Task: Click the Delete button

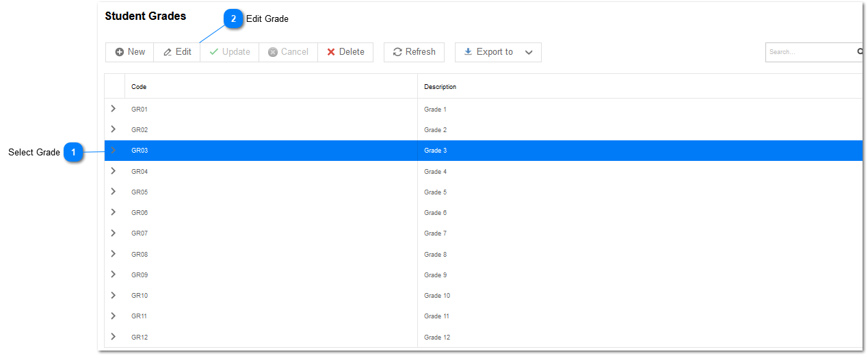Action: [x=345, y=52]
